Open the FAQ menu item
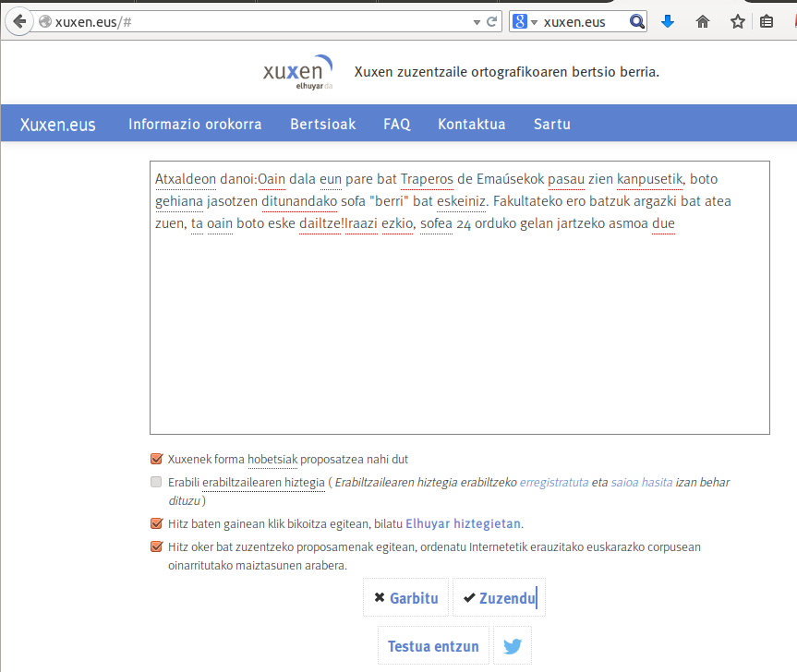 point(397,124)
